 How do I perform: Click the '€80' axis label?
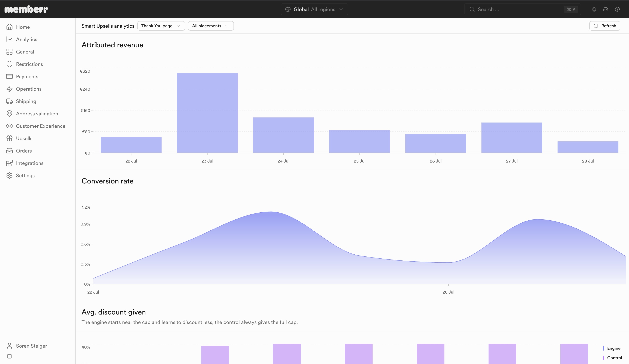86,132
